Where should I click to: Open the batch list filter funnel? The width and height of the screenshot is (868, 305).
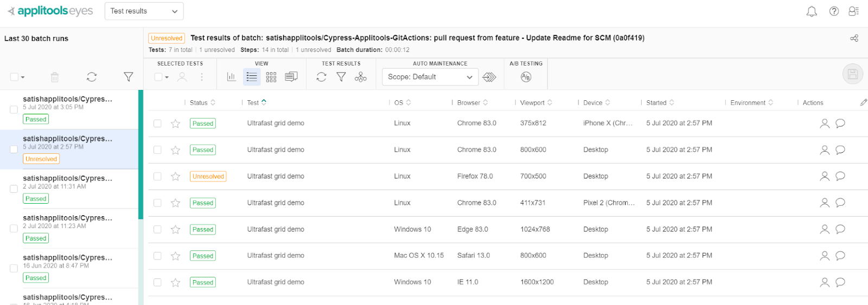coord(129,77)
